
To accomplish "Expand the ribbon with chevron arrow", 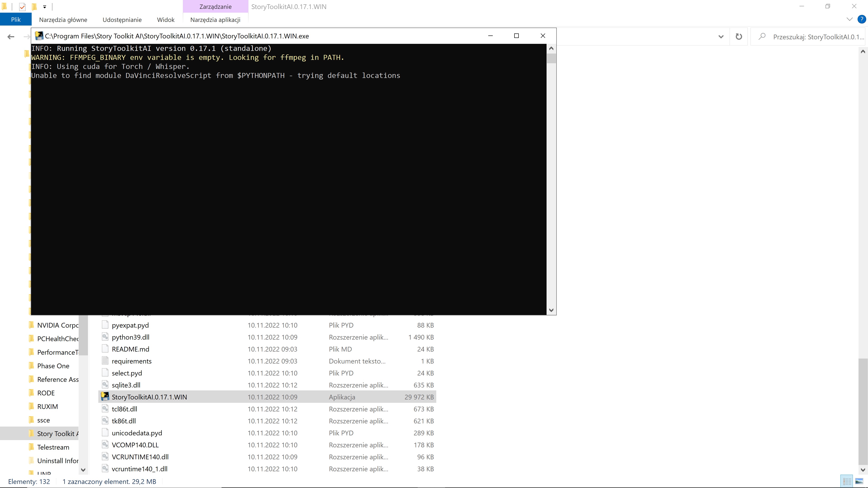I will [x=849, y=19].
